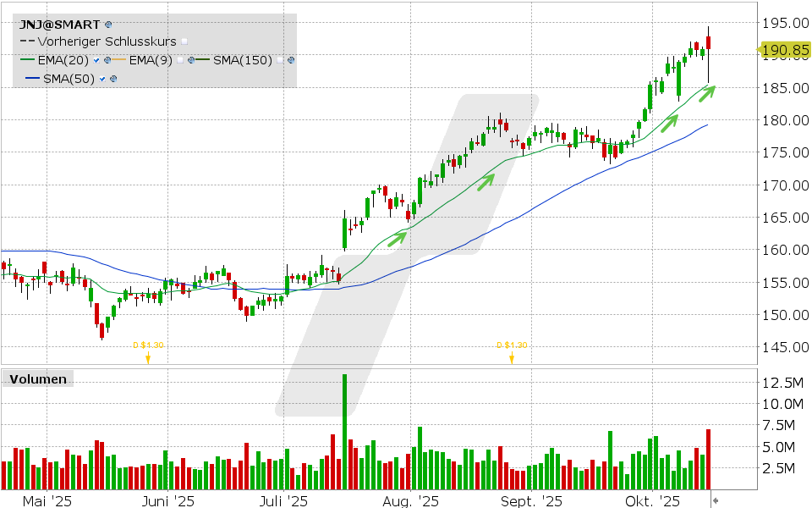
Task: Click green arrow annotation near early August
Action: click(398, 238)
